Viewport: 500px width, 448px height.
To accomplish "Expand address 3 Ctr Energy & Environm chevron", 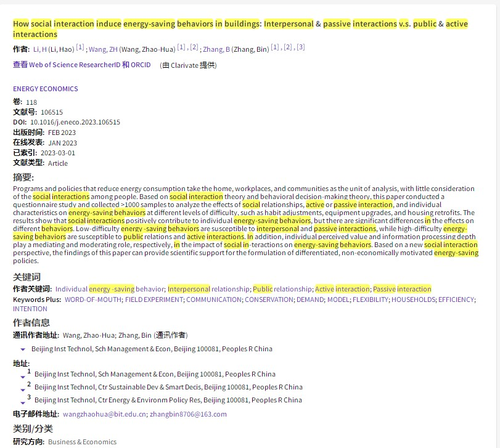I will pyautogui.click(x=23, y=402).
